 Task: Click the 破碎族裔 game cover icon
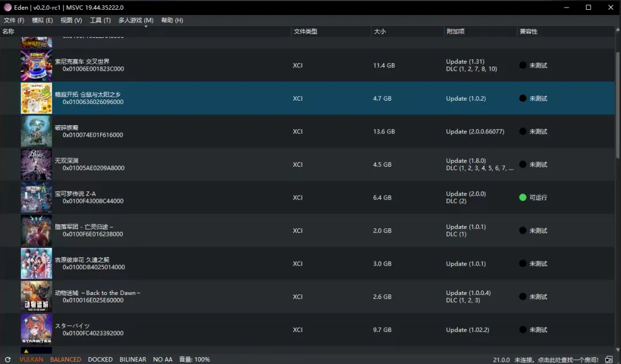[x=36, y=132]
